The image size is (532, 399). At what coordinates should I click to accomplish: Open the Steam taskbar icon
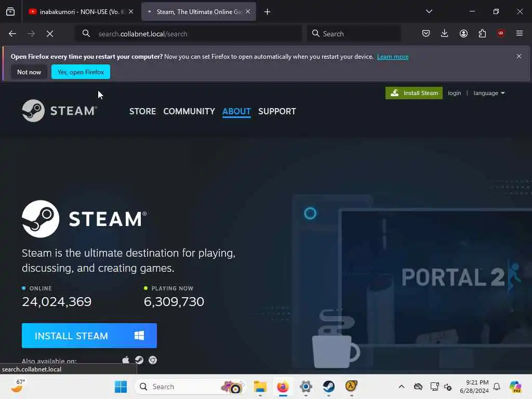328,387
